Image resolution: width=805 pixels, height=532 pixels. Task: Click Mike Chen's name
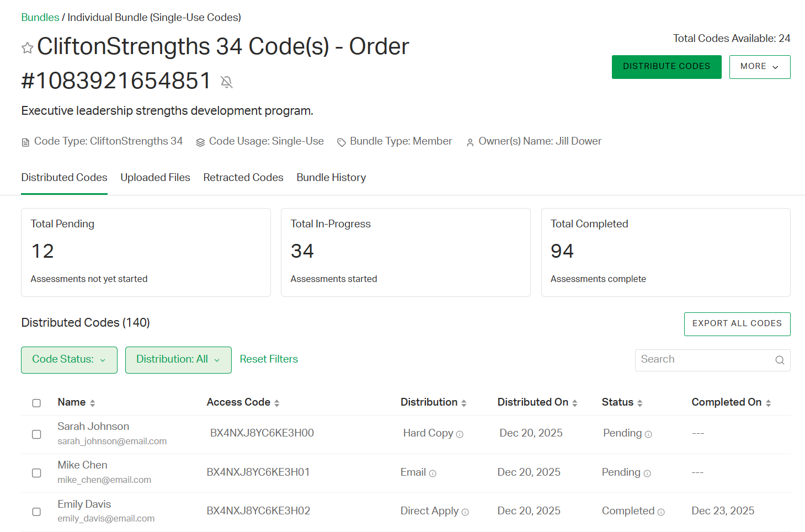coord(82,465)
